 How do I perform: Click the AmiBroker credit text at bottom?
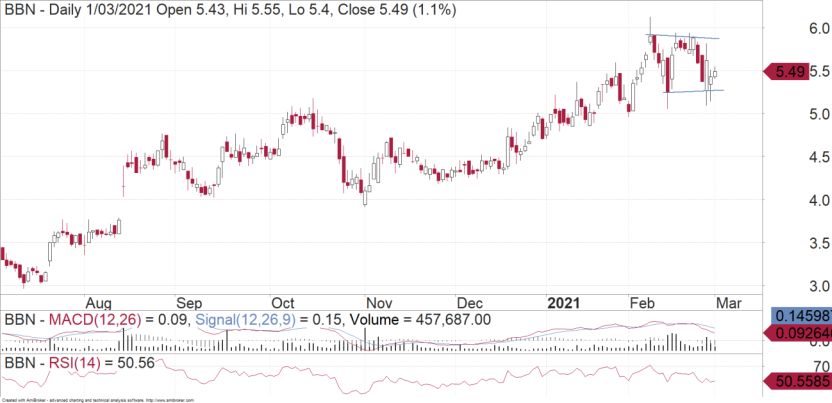98,400
